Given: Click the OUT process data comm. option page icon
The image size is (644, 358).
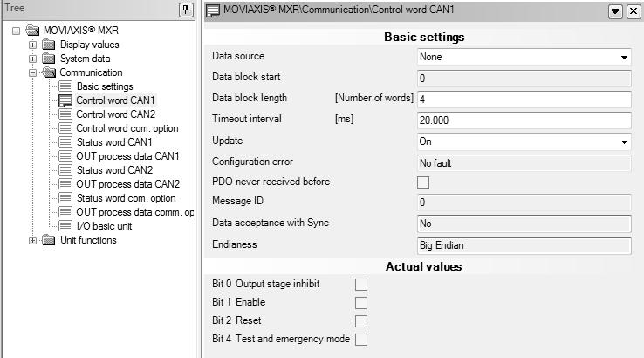Looking at the screenshot, I should coord(65,212).
